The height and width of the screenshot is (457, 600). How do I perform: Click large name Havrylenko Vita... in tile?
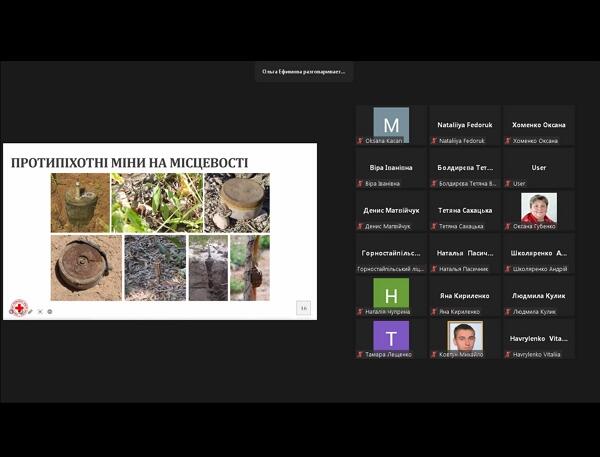point(539,339)
